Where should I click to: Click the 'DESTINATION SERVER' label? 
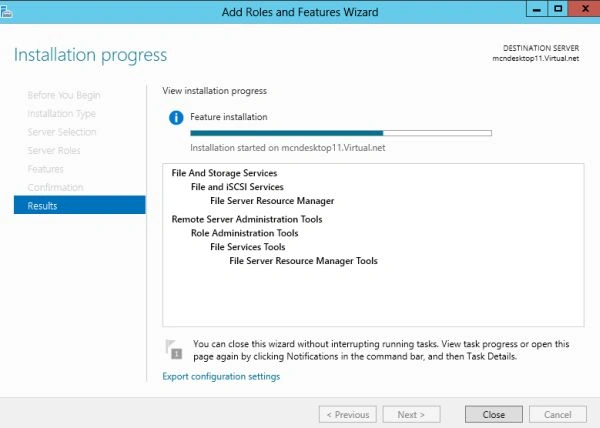(x=541, y=48)
